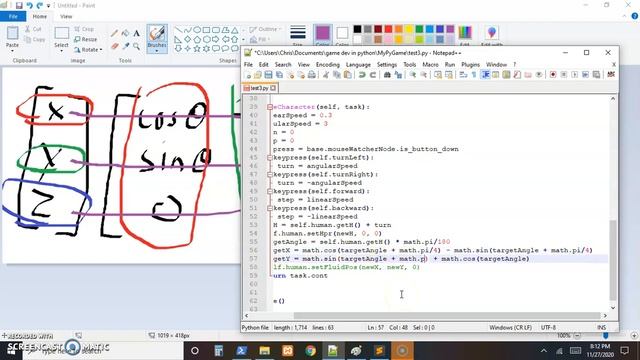This screenshot has width=640, height=360.
Task: Click Edit colors in Paint's ribbon
Action: coord(465,35)
